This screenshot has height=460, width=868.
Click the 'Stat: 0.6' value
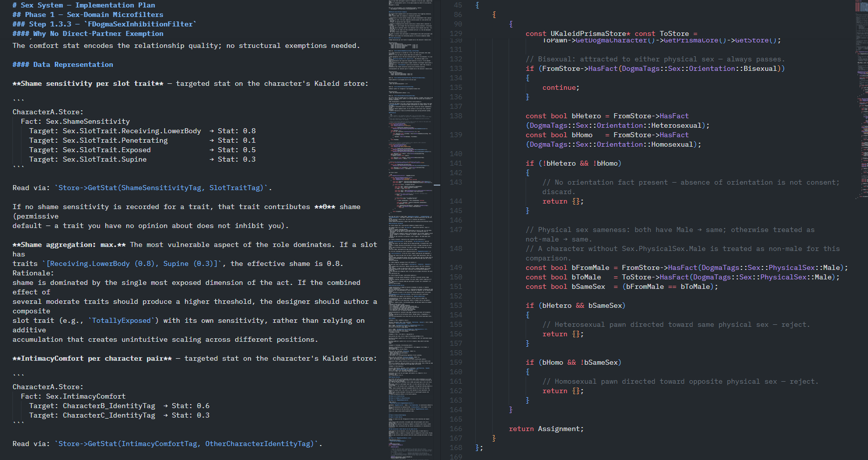pyautogui.click(x=191, y=406)
